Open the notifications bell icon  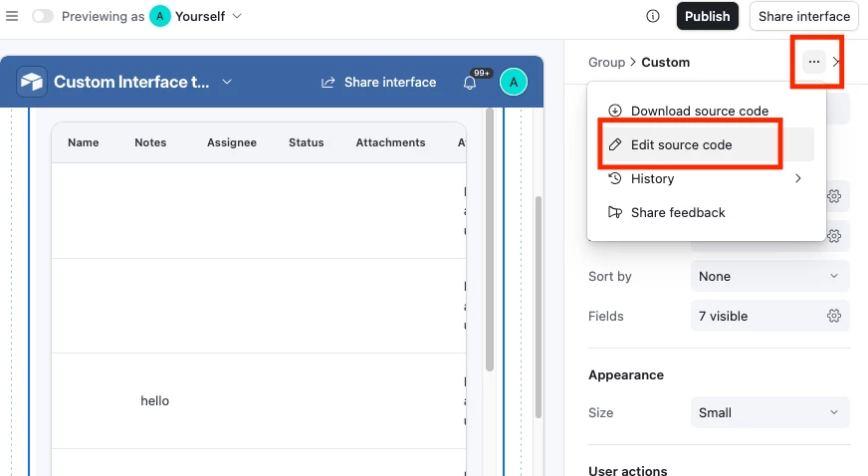(470, 83)
